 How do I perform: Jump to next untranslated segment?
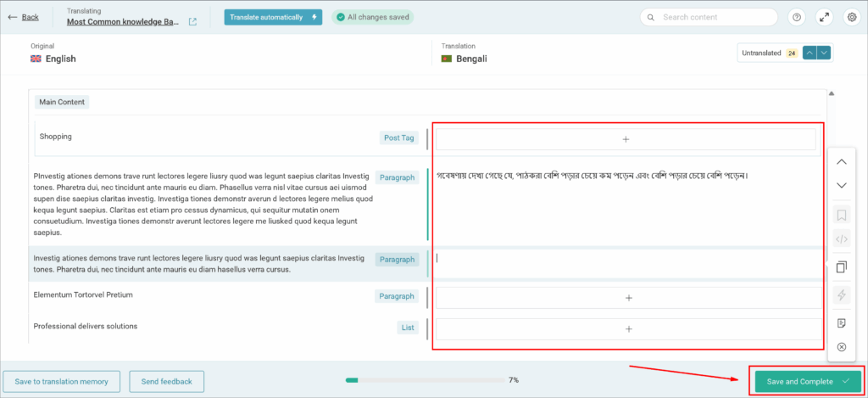824,53
